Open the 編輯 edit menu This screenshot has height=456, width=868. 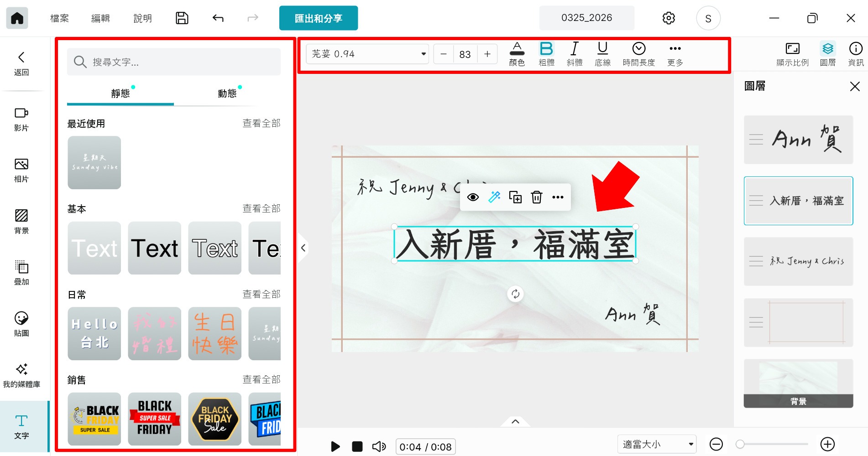100,18
